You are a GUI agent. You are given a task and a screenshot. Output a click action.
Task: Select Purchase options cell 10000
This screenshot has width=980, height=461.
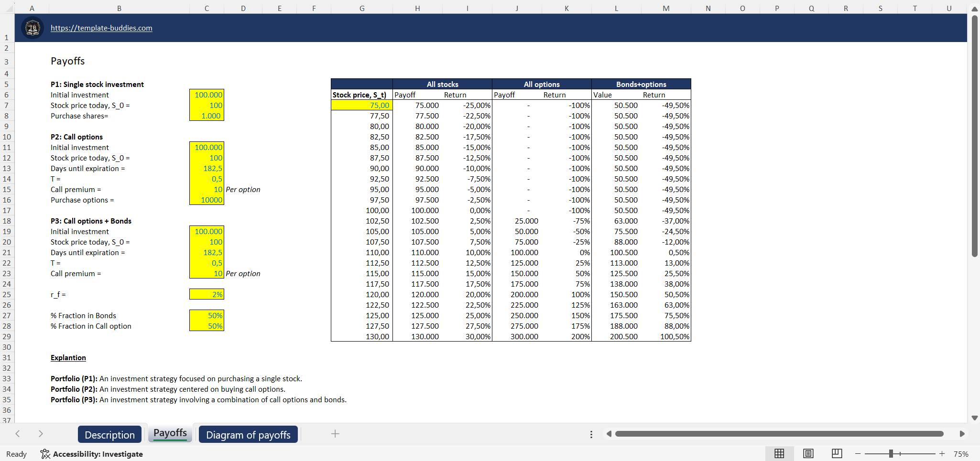click(x=207, y=200)
